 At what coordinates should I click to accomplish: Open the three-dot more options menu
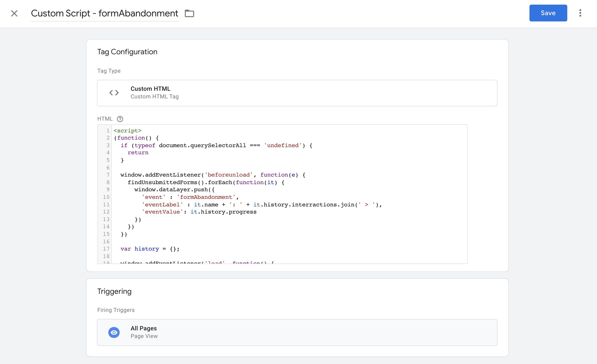coord(580,13)
